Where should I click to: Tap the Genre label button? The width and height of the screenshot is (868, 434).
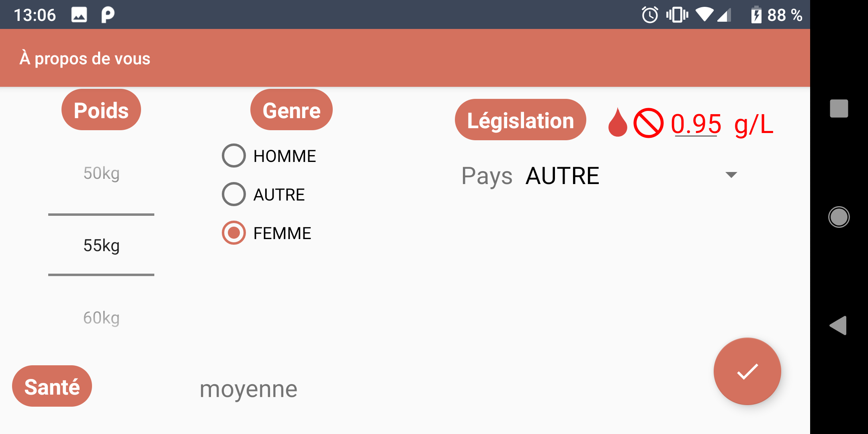click(291, 110)
